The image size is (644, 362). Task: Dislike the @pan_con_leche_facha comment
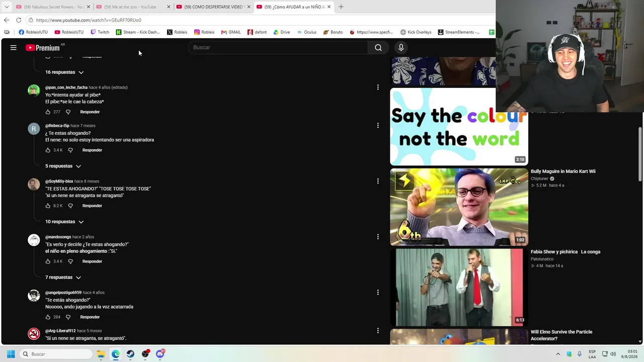68,112
